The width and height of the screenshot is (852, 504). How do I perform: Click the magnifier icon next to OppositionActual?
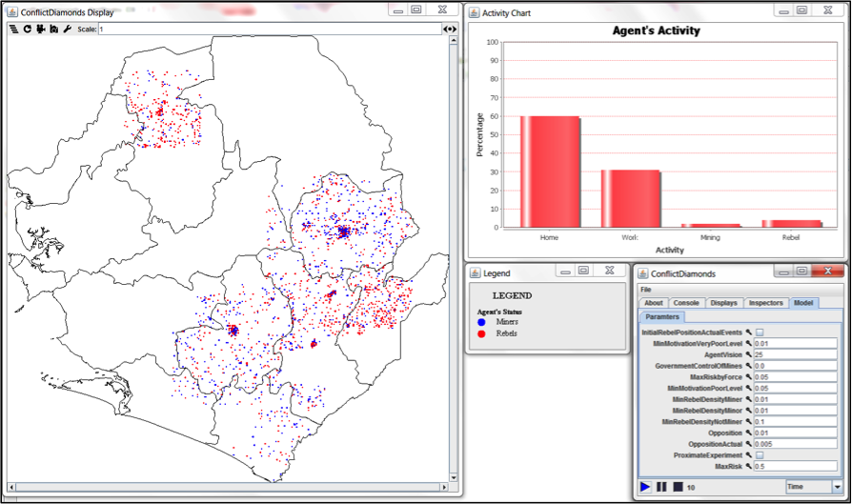[748, 444]
